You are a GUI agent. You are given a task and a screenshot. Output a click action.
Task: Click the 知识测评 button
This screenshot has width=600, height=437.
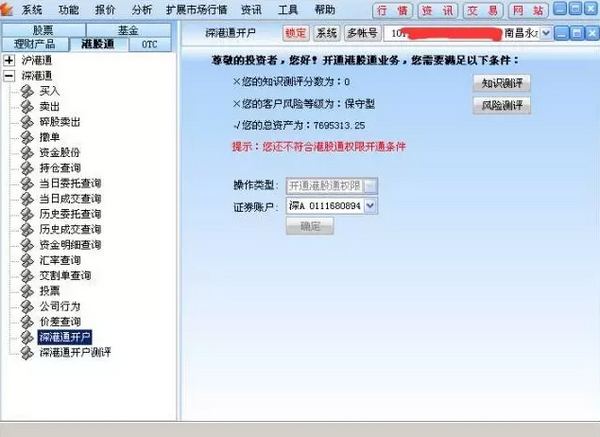click(502, 83)
